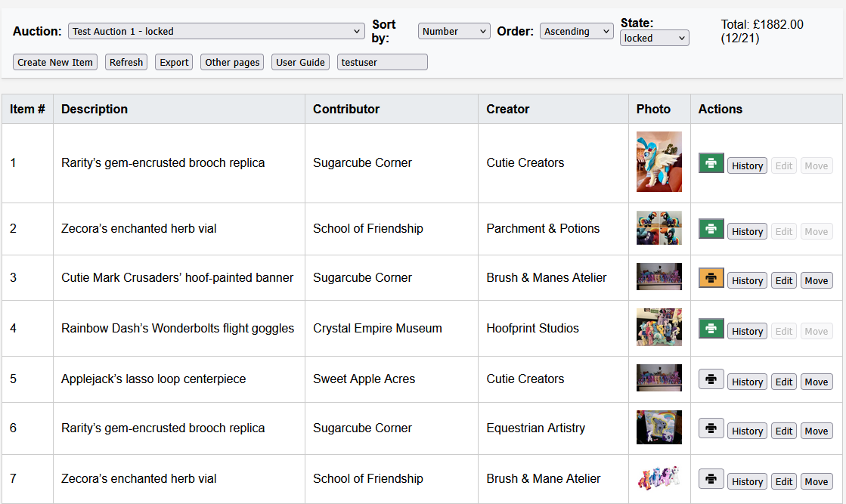This screenshot has height=504, width=846.
Task: Click the print icon on the last row, item 7
Action: pyautogui.click(x=711, y=478)
